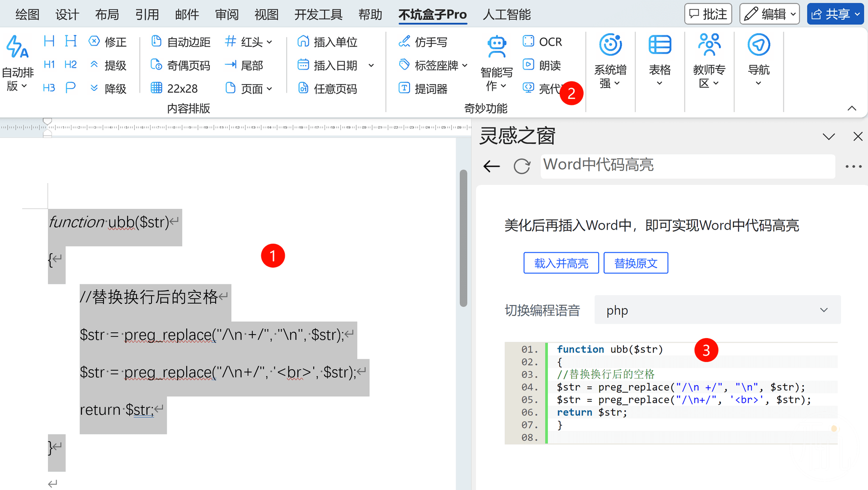Viewport: 868px width, 490px height.
Task: Switch to the 帮助 tab
Action: pyautogui.click(x=371, y=14)
